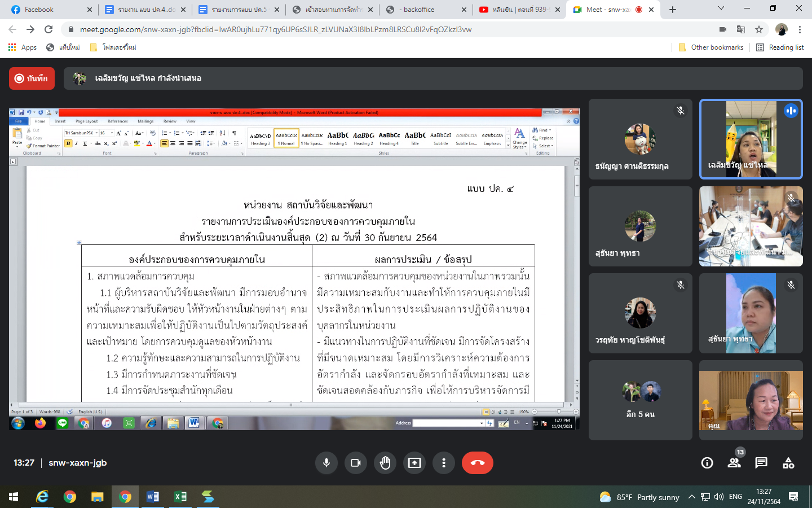This screenshot has height=508, width=812.
Task: Toggle the camera on or off
Action: pyautogui.click(x=356, y=463)
